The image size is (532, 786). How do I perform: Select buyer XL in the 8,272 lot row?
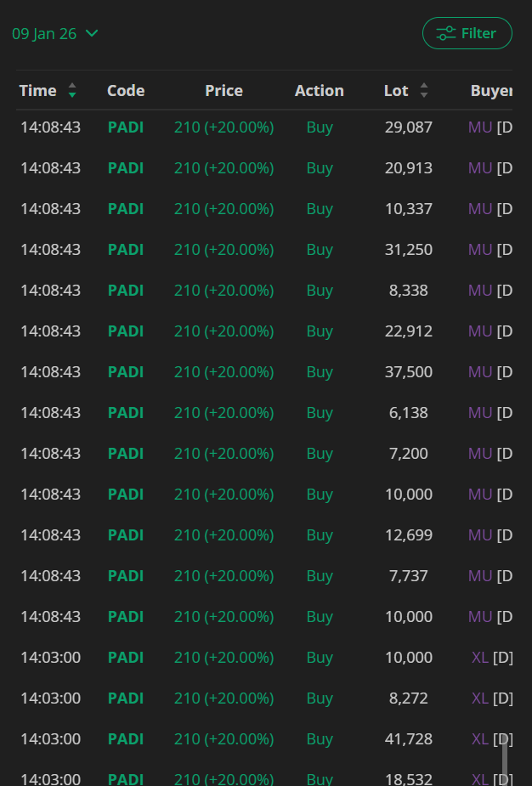(480, 698)
